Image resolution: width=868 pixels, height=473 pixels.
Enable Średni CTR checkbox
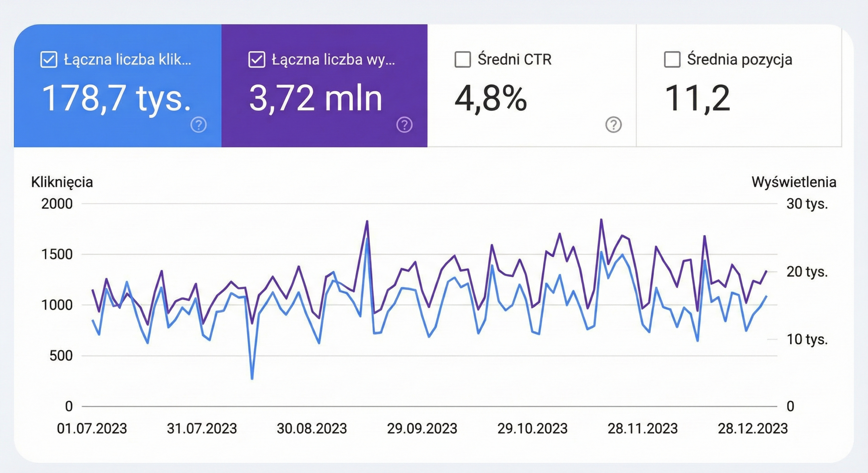click(462, 60)
